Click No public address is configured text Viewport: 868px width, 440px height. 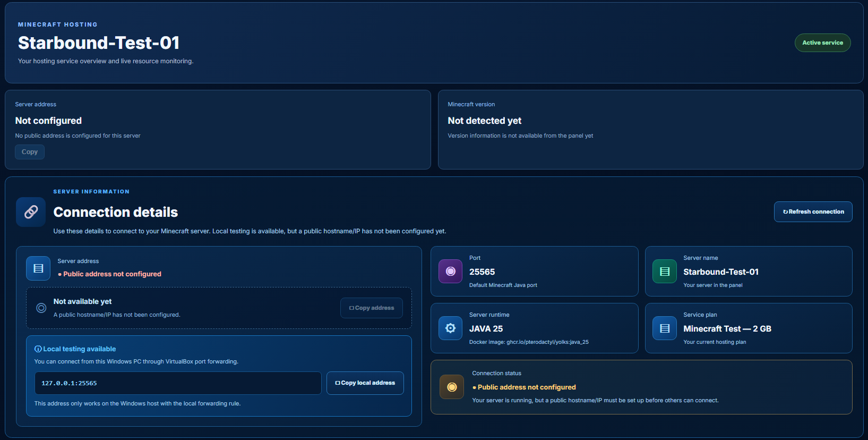(78, 136)
